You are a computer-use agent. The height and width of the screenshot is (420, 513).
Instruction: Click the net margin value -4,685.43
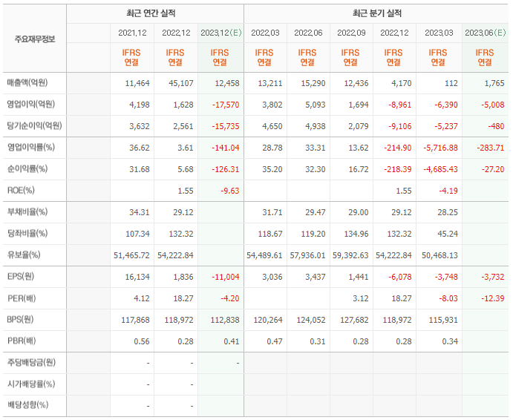tap(441, 169)
